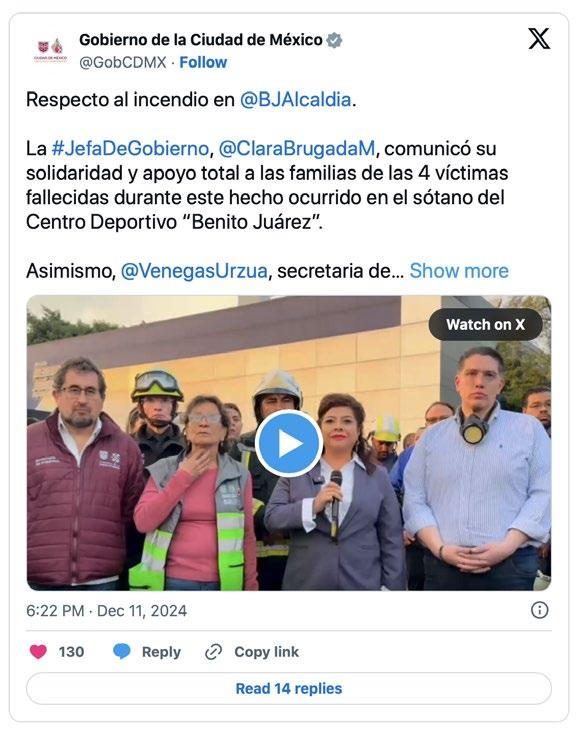This screenshot has height=730, width=578.
Task: Click the Watch on X button
Action: 485,324
